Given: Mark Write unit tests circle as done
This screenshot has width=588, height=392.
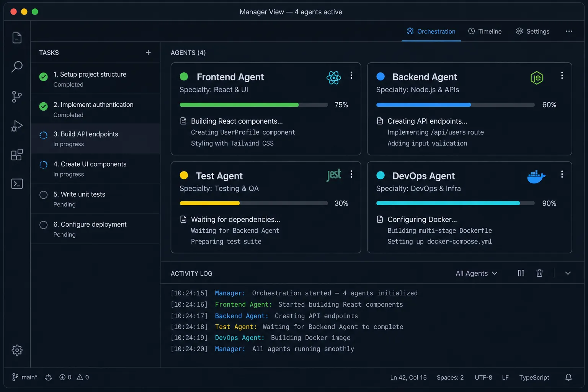Looking at the screenshot, I should (44, 195).
